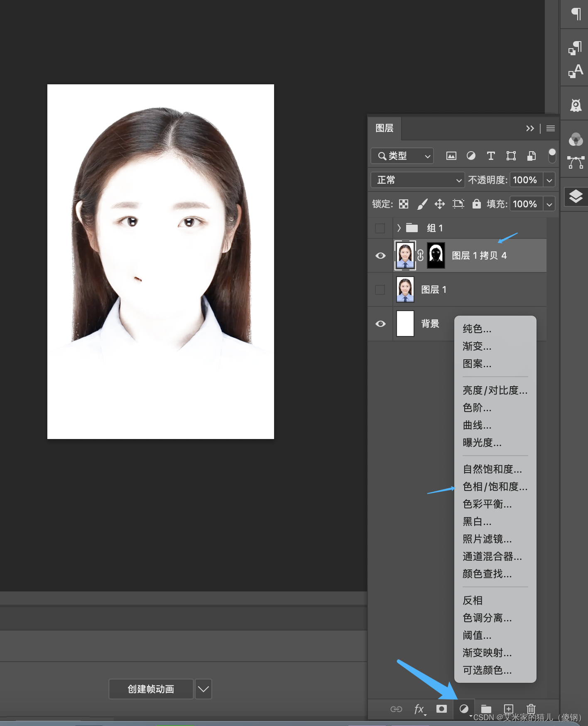The width and height of the screenshot is (588, 726).
Task: Choose 可选颜色... menu item
Action: [x=487, y=670]
